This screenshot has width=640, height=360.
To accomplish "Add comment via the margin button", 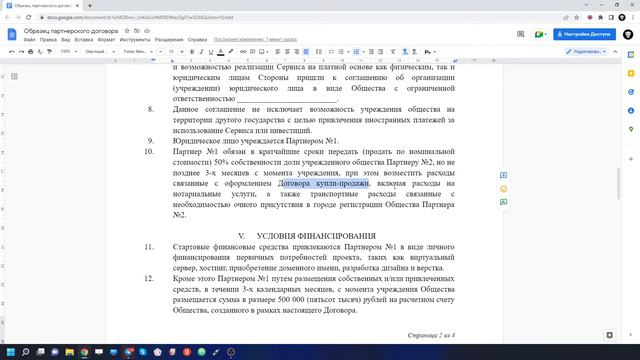I will (x=503, y=175).
